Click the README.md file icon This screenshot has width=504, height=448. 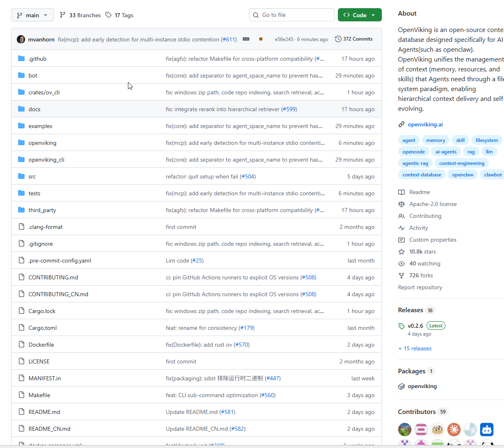(21, 412)
